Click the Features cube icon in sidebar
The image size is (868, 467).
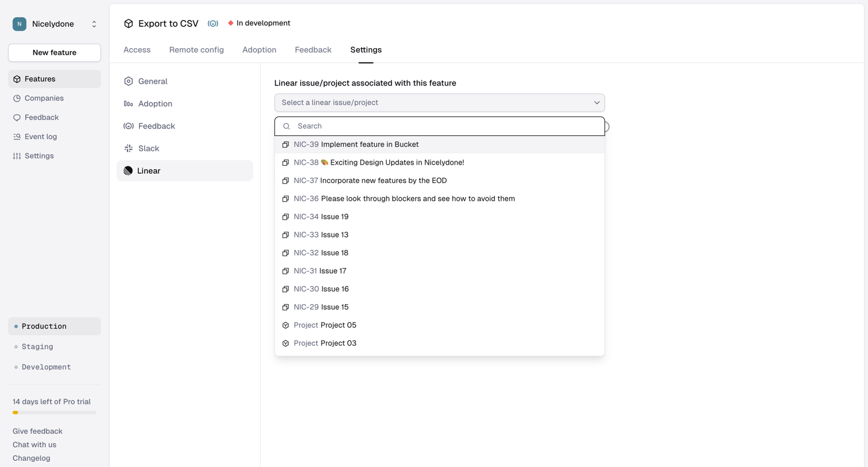(17, 79)
